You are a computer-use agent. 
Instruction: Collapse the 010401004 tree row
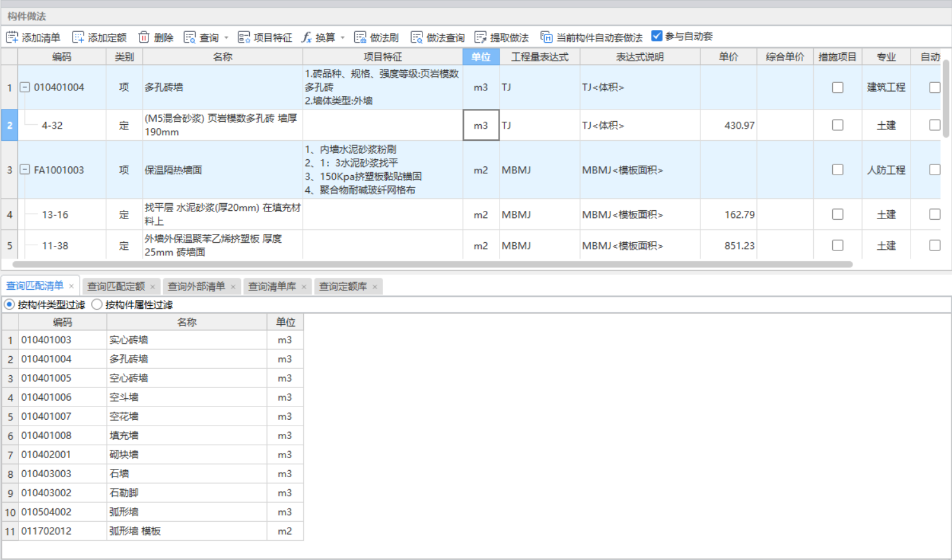pos(25,87)
